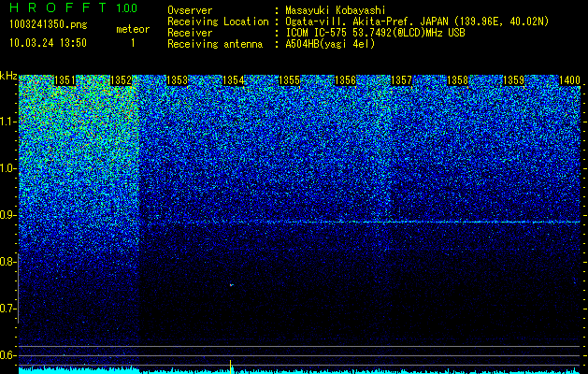Click the Receiving antenna label
The width and height of the screenshot is (588, 374).
[215, 44]
